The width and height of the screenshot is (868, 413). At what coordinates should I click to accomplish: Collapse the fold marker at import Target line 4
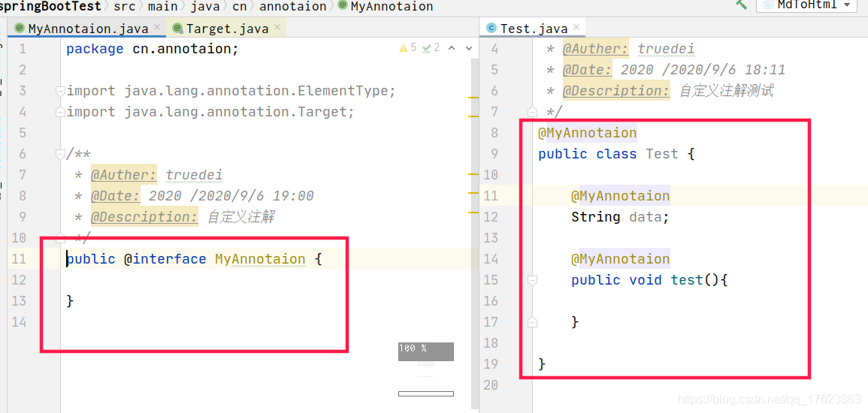[x=60, y=112]
